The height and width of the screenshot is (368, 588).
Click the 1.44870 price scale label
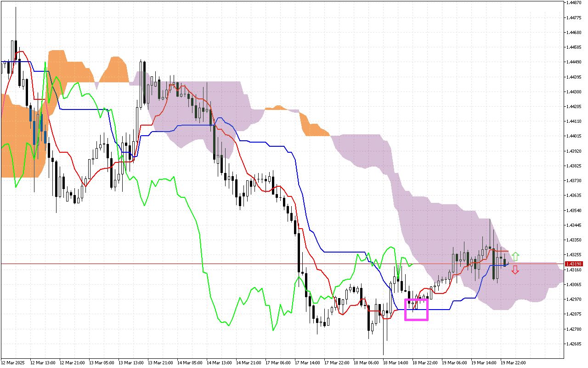574,3
